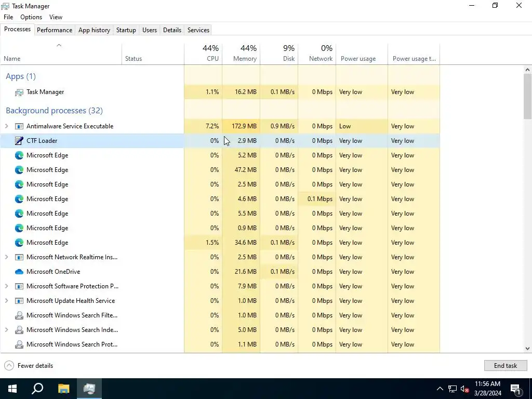This screenshot has height=399, width=532.
Task: Sort by the Power usage trend header
Action: (x=414, y=54)
